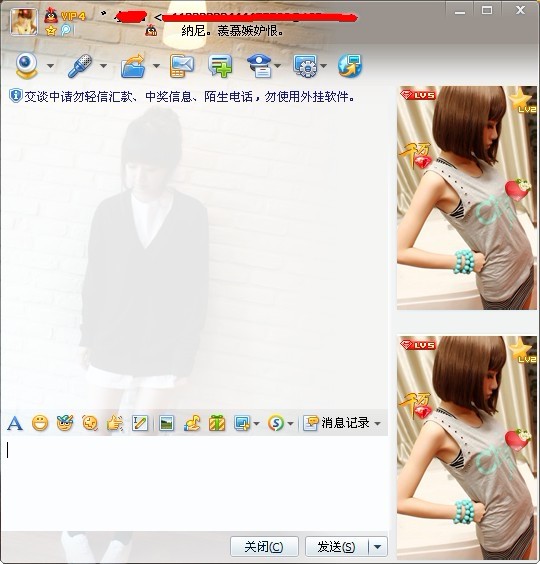The width and height of the screenshot is (540, 564).
Task: Open the remote assistance gear-monitor icon
Action: pyautogui.click(x=305, y=66)
